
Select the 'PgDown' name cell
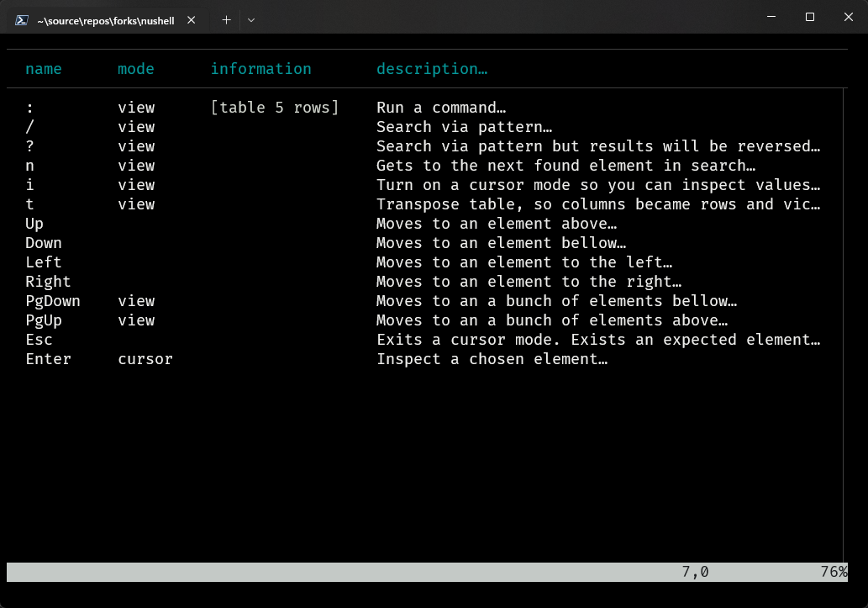(53, 302)
